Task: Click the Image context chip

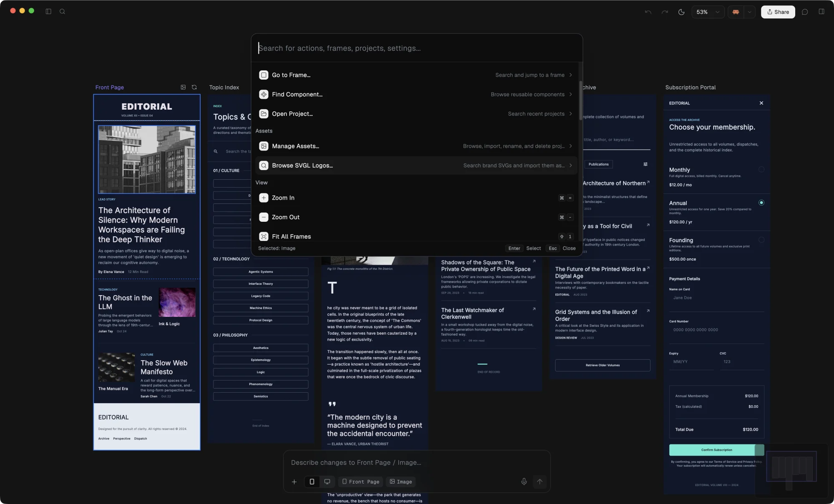Action: click(x=401, y=482)
